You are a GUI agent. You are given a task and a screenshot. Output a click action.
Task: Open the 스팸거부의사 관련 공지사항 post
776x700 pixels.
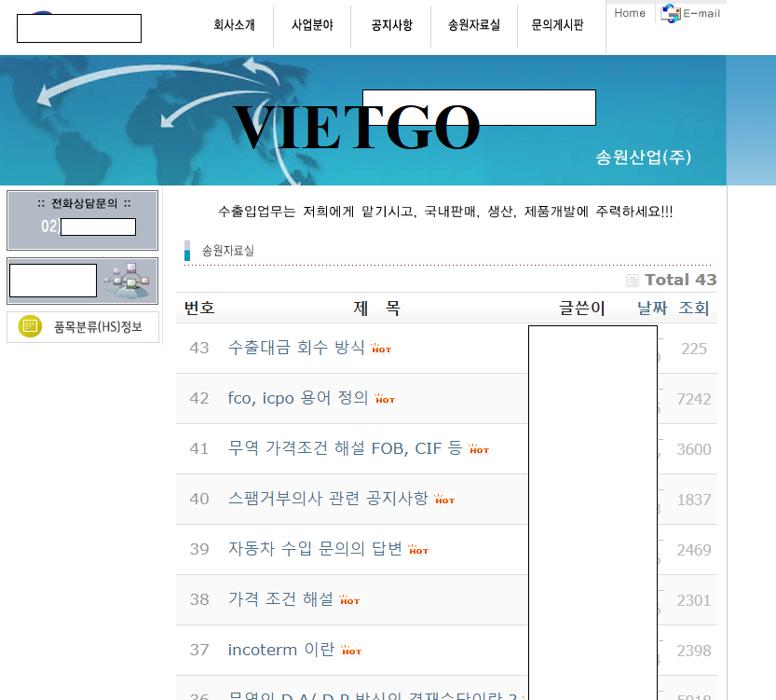328,499
